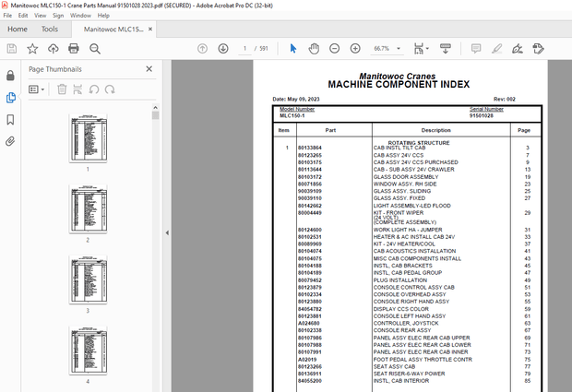Rotate page clockwise

point(110,89)
